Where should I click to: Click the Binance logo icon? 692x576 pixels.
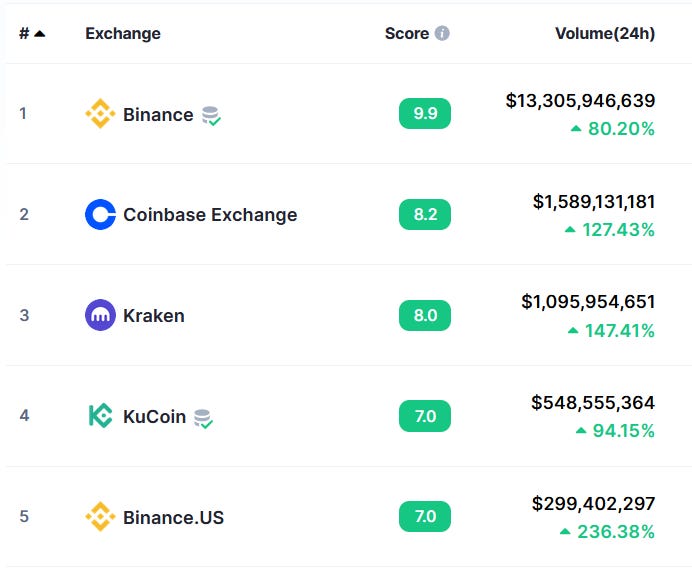(x=100, y=114)
